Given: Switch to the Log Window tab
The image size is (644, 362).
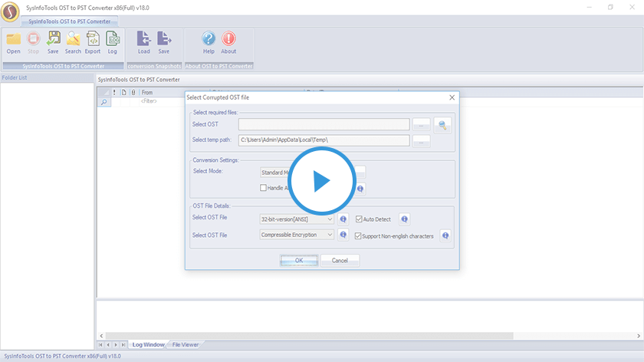Looking at the screenshot, I should pos(148,345).
